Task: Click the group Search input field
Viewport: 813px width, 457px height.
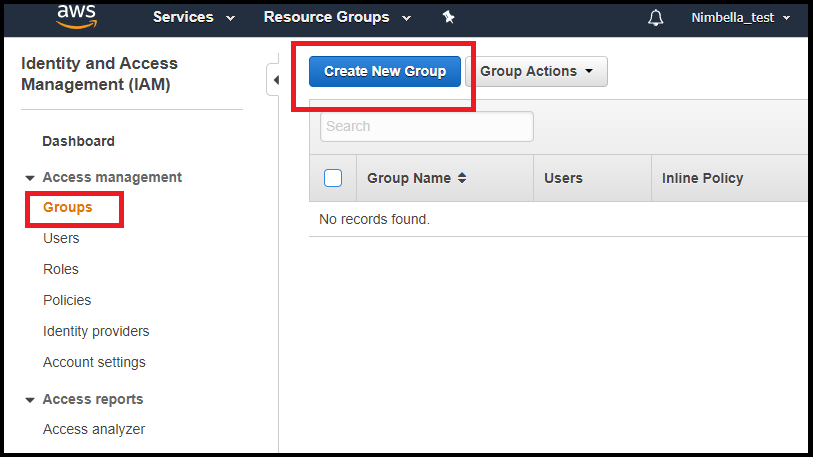Action: click(x=427, y=126)
